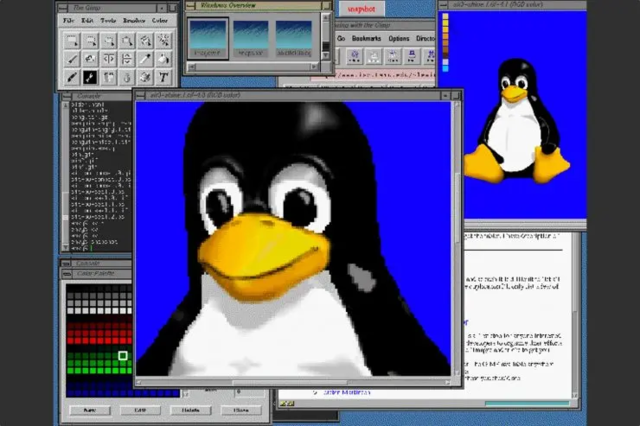Open the Edit menu in The Gimp

[x=87, y=20]
